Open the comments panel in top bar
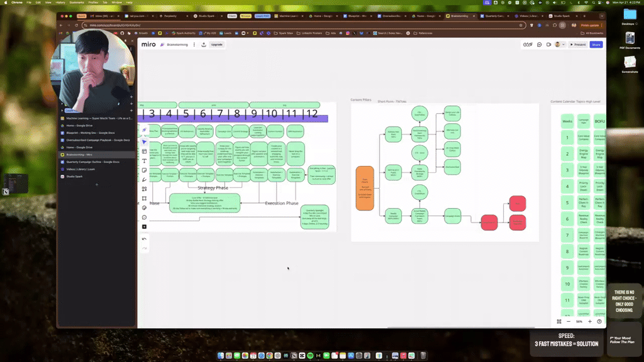Screen dimensions: 644x362 click(x=539, y=45)
